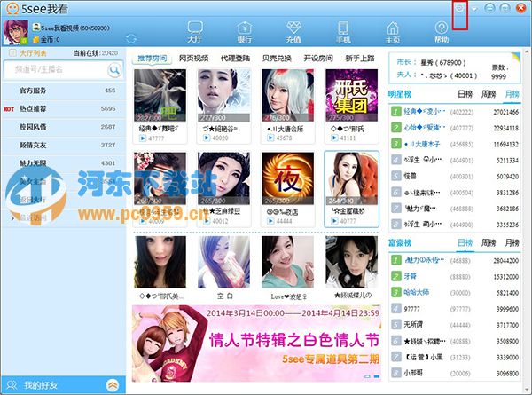Select 富豪榜 月榜 tab
532x395 pixels.
point(512,243)
